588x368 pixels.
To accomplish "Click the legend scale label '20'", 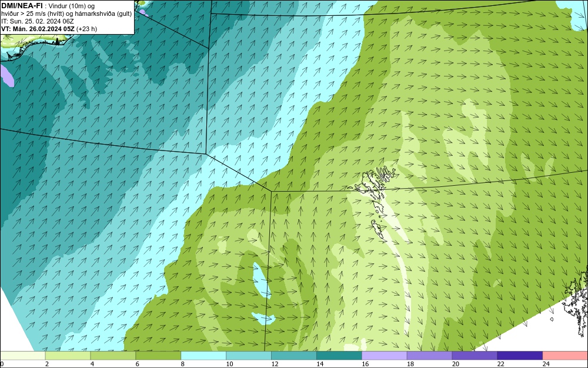I will [456, 364].
